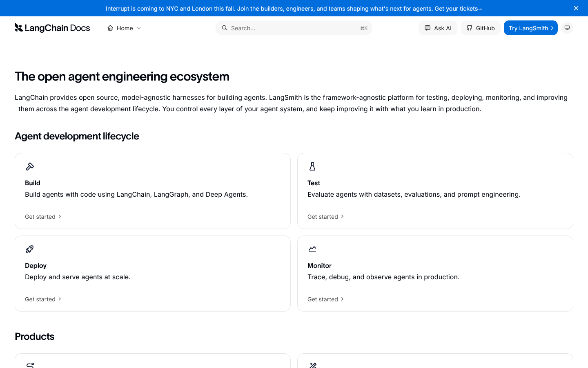Dismiss the Interrupt announcement banner
The height and width of the screenshot is (368, 588).
(576, 8)
